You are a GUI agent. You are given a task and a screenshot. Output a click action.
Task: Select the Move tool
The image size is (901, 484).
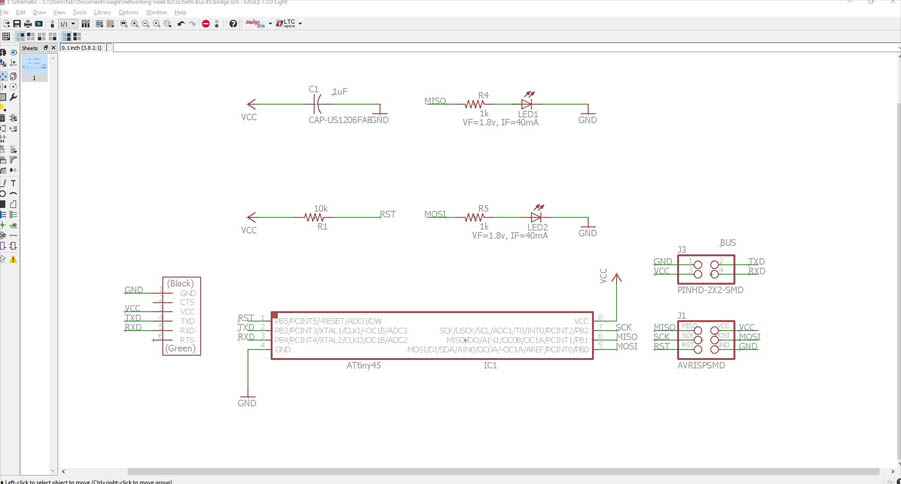pyautogui.click(x=3, y=76)
